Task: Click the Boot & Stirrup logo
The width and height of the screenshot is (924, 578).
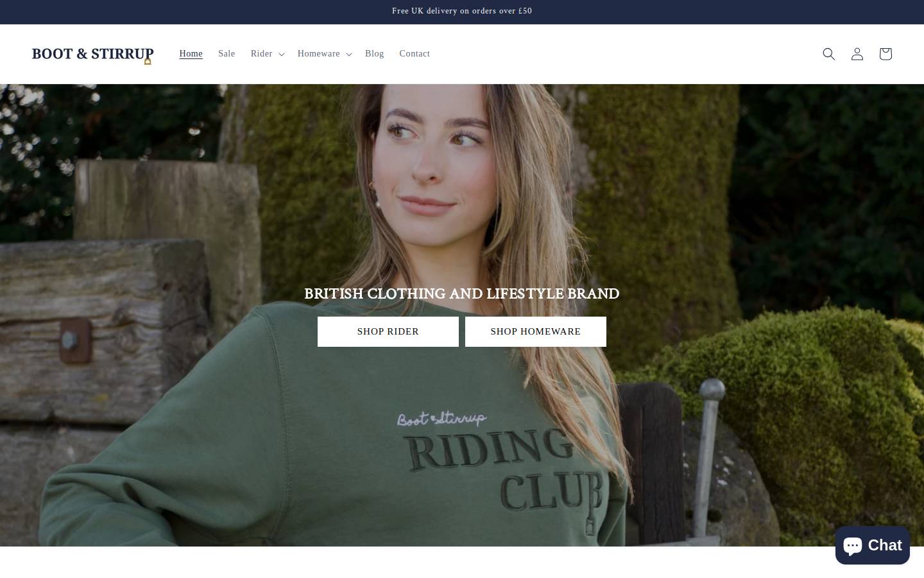Action: tap(93, 55)
